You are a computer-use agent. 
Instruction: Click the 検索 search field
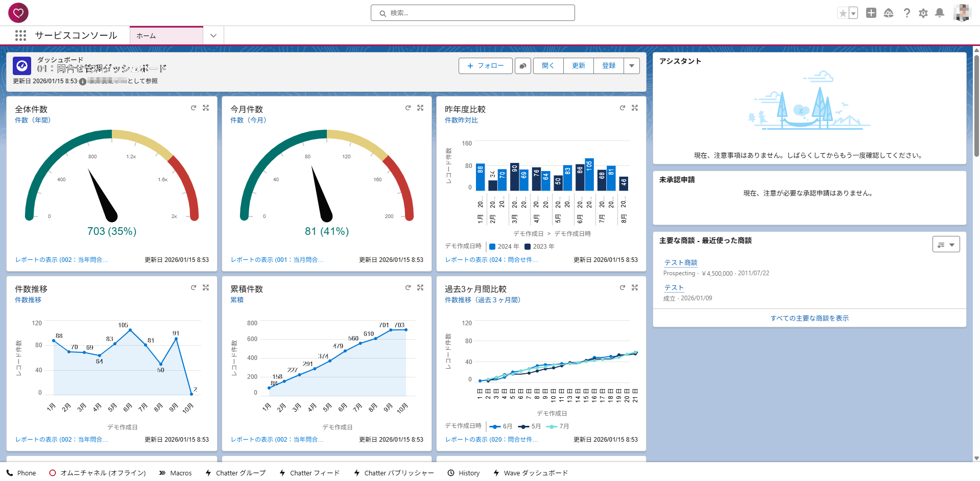pyautogui.click(x=472, y=13)
